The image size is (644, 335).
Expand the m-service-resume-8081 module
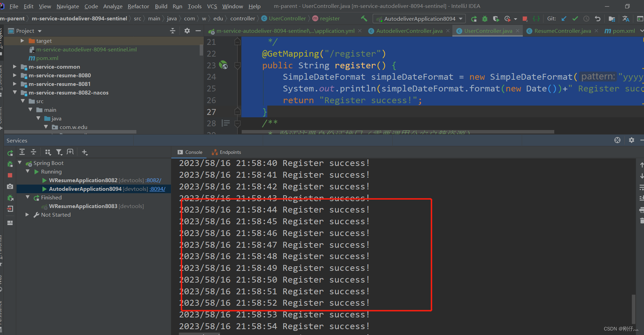coord(15,84)
